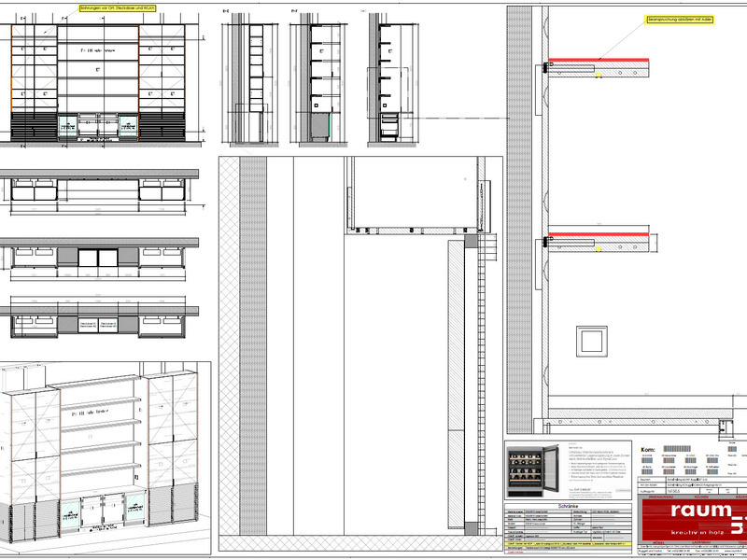Select the wine cooler product photo
The image size is (747, 560).
point(532,471)
